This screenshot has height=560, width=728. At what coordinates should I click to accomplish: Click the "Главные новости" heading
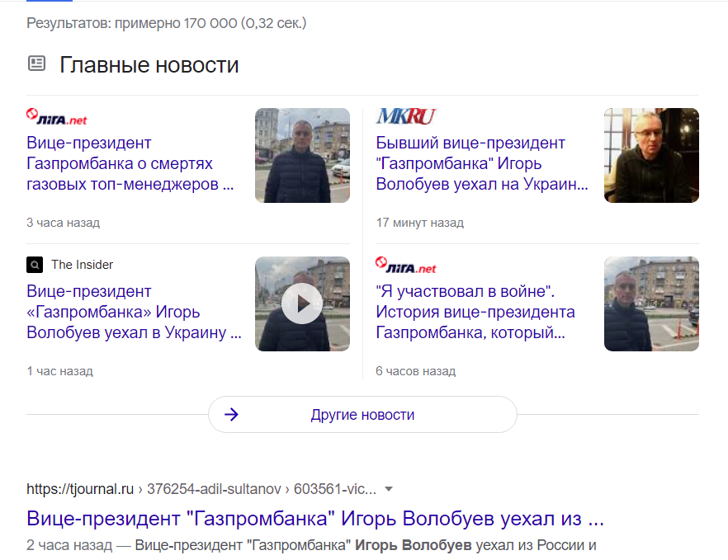click(x=149, y=64)
